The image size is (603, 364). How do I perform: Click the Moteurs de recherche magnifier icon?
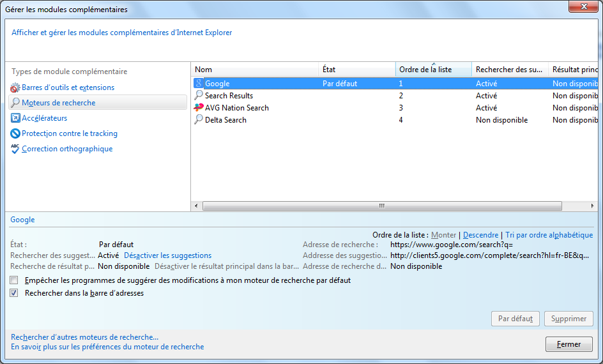[15, 103]
